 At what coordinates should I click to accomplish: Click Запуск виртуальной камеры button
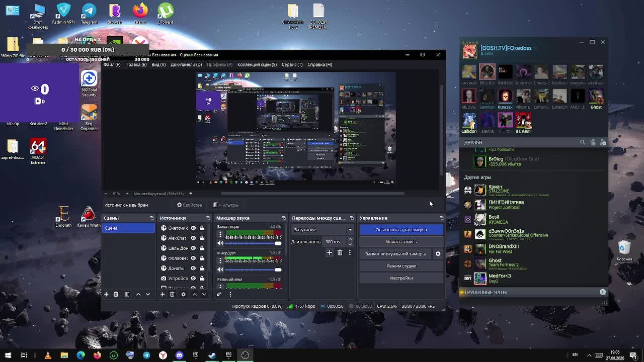click(x=395, y=254)
